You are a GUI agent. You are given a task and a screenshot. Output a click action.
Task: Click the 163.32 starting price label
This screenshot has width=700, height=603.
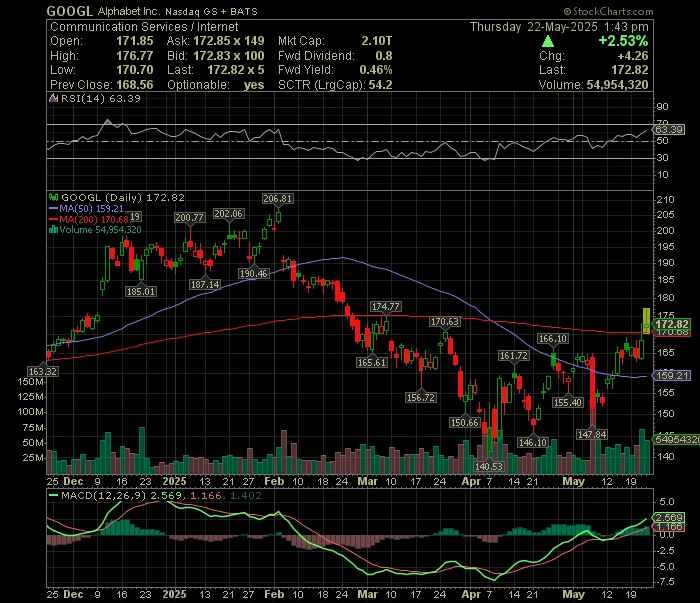[42, 371]
